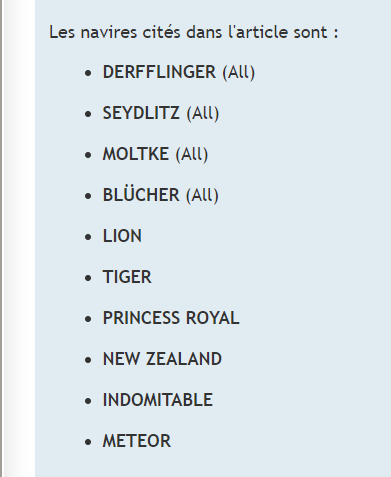Open the DERFFLINGER ship link
The height and width of the screenshot is (477, 391).
pyautogui.click(x=159, y=72)
